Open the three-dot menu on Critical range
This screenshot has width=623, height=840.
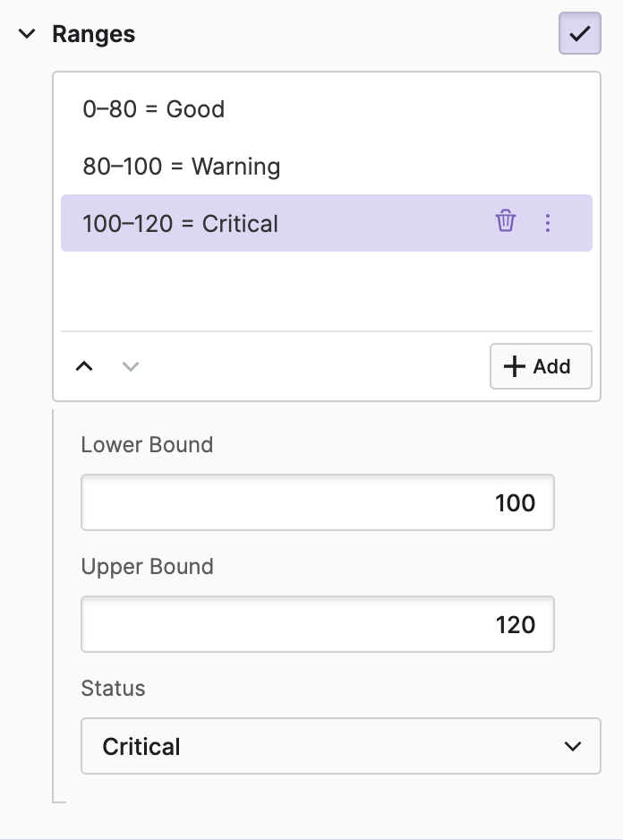pyautogui.click(x=548, y=223)
